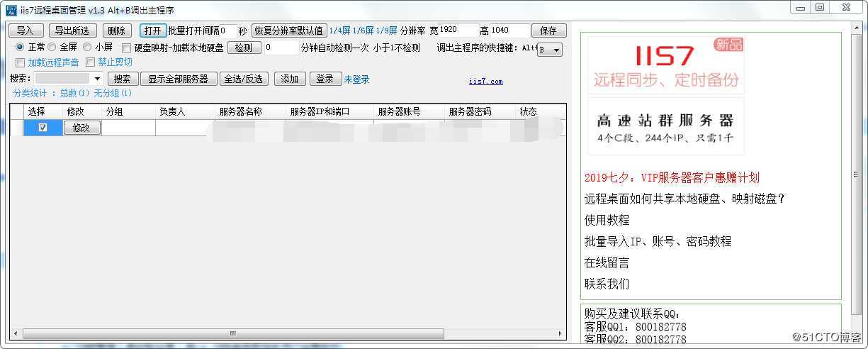Click the resolution width field showing 1920

tap(458, 31)
